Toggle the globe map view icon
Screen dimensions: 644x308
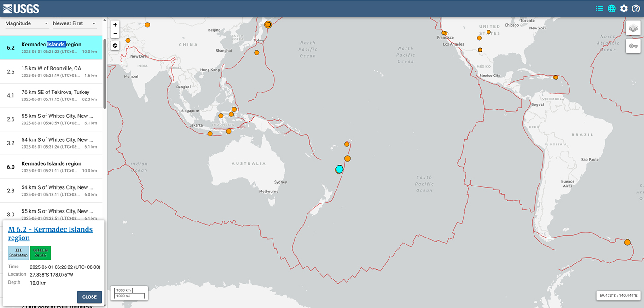click(611, 8)
